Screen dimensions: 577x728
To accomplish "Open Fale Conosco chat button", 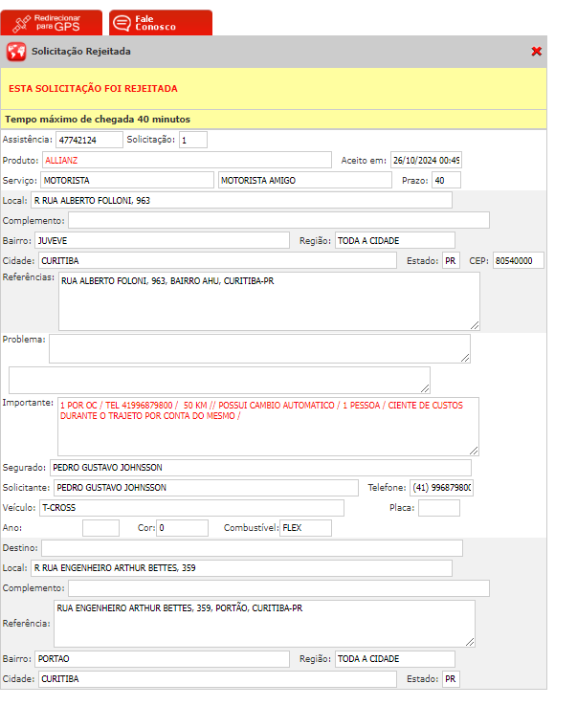I will click(x=161, y=22).
